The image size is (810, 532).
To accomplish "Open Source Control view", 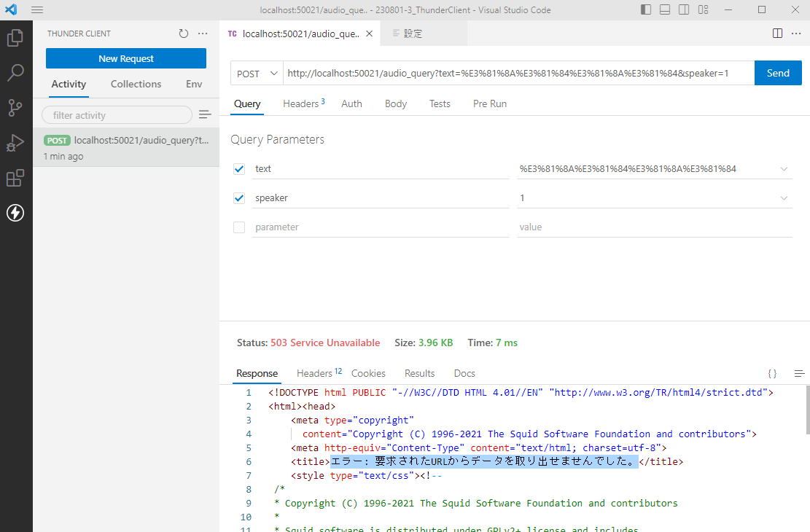I will pos(15,108).
